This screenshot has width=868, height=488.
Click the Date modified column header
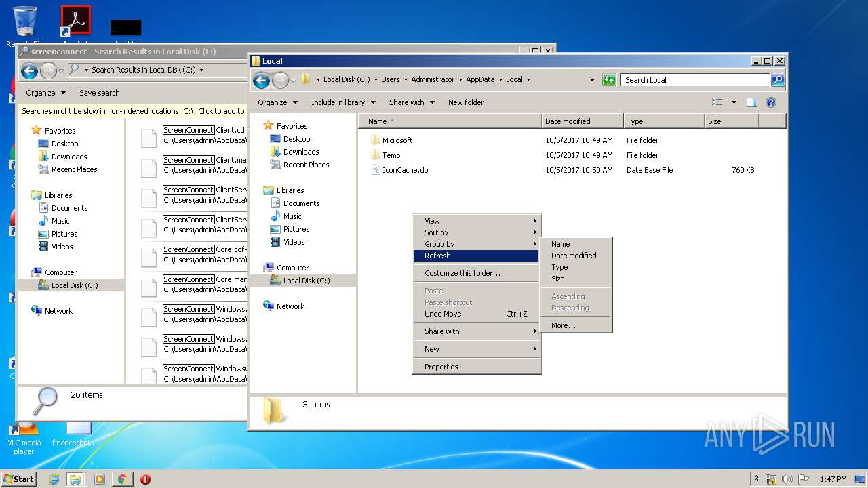tap(583, 121)
